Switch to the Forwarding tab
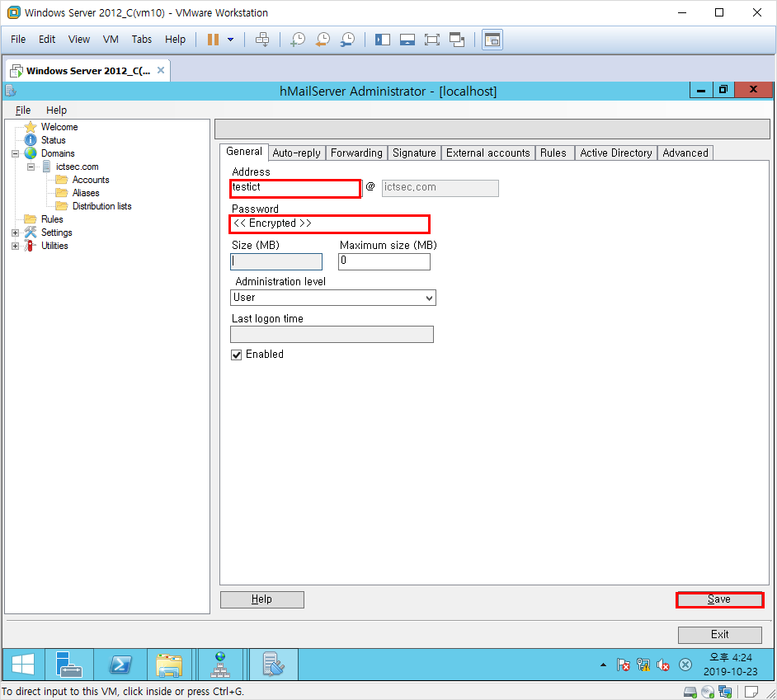The image size is (777, 700). pyautogui.click(x=356, y=153)
